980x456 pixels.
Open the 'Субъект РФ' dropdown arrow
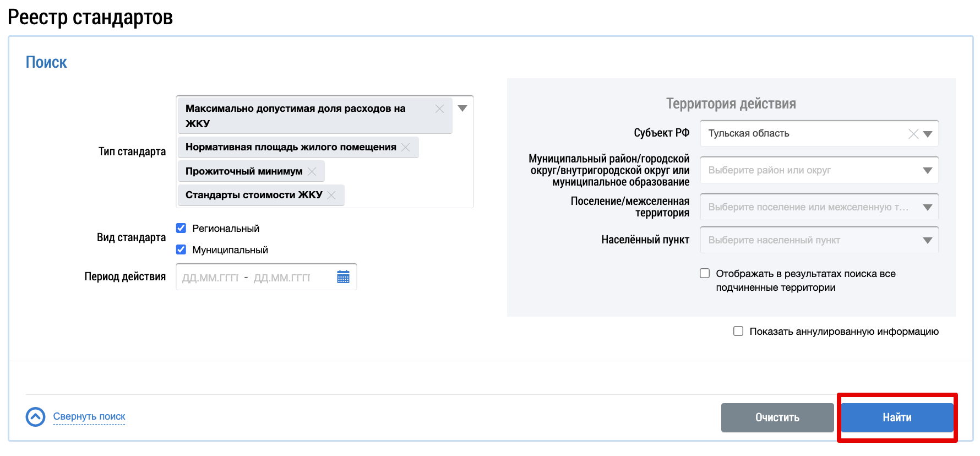tap(928, 134)
